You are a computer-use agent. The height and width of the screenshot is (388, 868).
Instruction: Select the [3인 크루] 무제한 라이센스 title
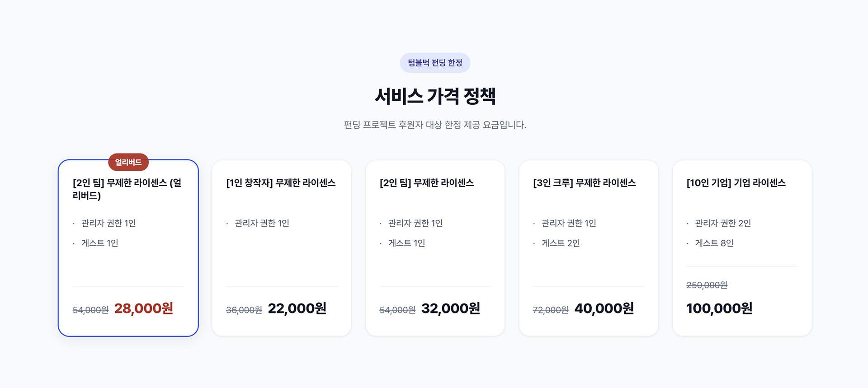tap(584, 183)
